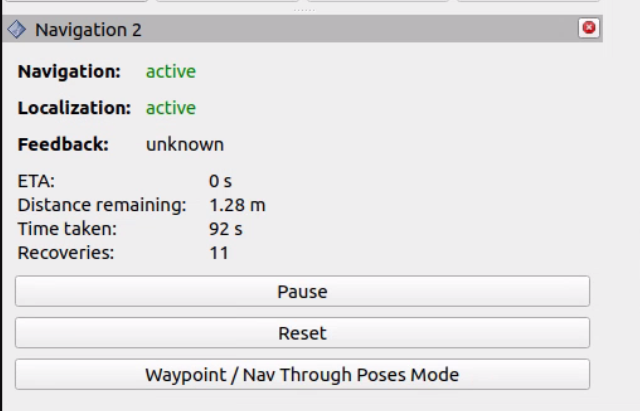Select the Feedback unknown value
The width and height of the screenshot is (640, 411).
point(185,144)
